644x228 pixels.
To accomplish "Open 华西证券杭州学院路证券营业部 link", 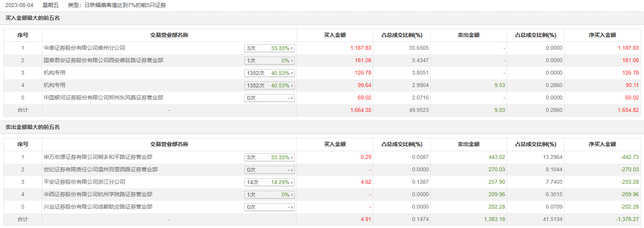I will (x=98, y=194).
